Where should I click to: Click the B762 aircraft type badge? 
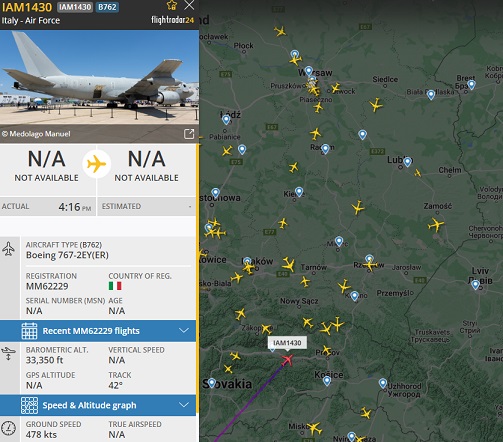click(x=107, y=7)
